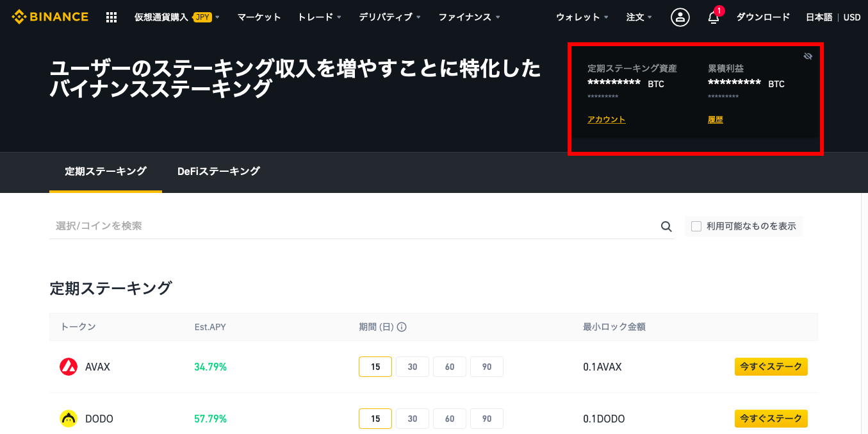Click the search magnifier icon
Image resolution: width=868 pixels, height=434 pixels.
(666, 226)
